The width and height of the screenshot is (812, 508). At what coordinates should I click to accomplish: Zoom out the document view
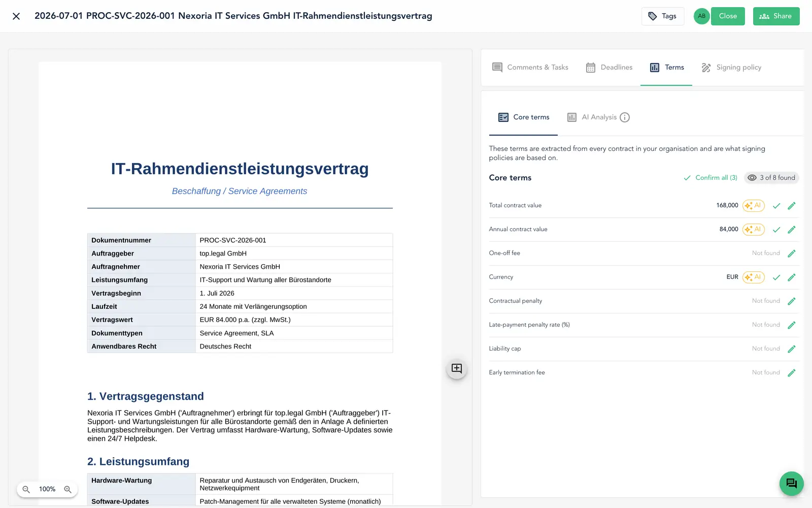pos(26,489)
